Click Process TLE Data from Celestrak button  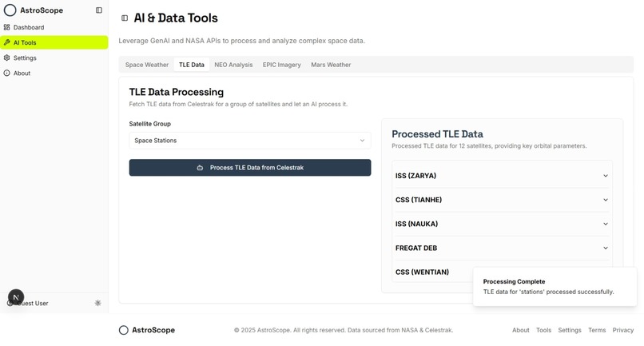tap(250, 168)
